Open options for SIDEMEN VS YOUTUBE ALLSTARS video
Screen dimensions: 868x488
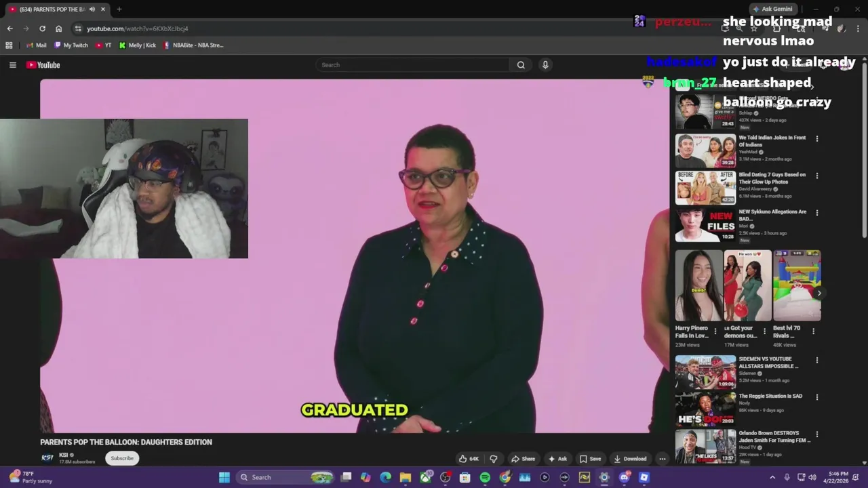[816, 361]
